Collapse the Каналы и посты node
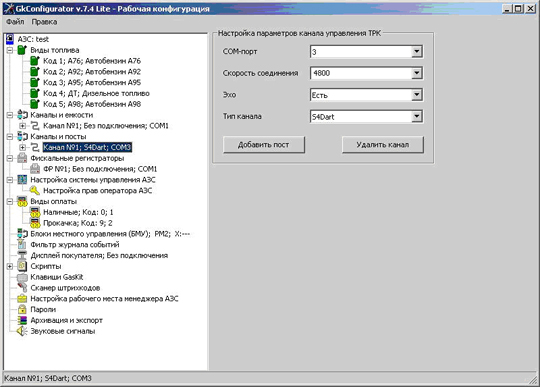 pos(10,137)
